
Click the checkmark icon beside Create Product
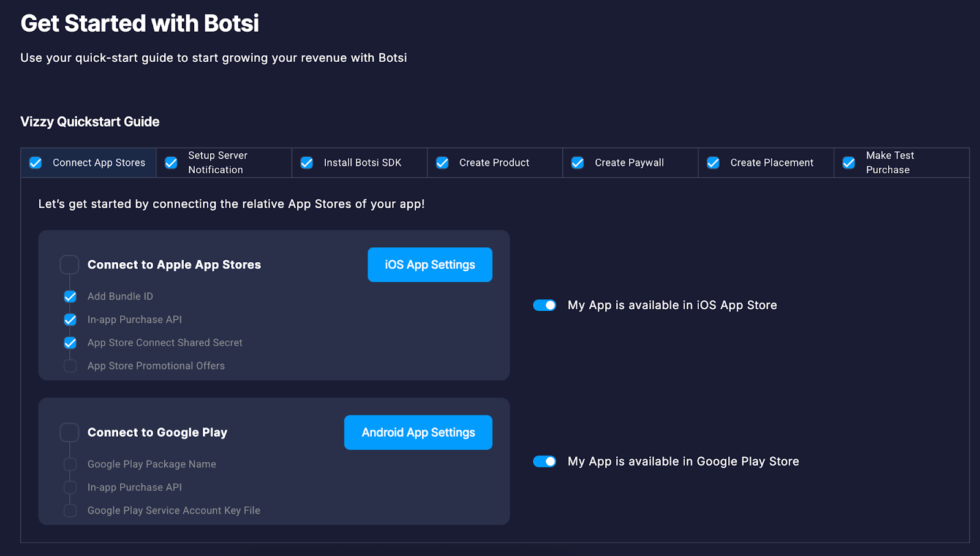[442, 163]
